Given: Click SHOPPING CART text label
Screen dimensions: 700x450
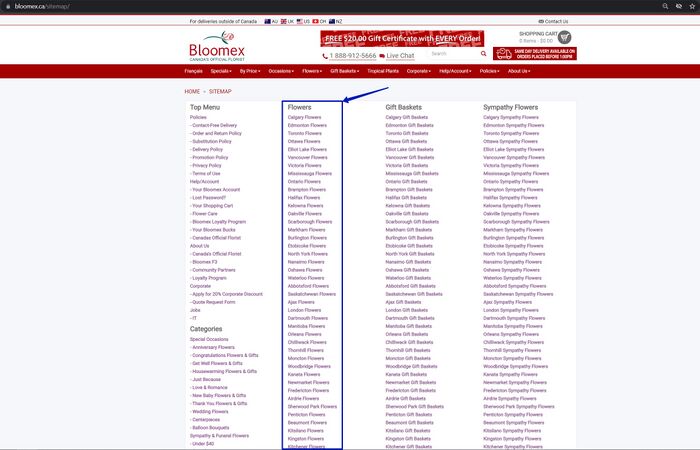Looking at the screenshot, I should click(x=538, y=34).
